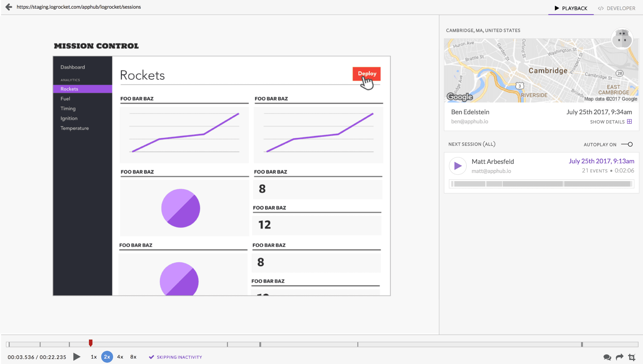Click the Google logo on the map

click(x=459, y=96)
